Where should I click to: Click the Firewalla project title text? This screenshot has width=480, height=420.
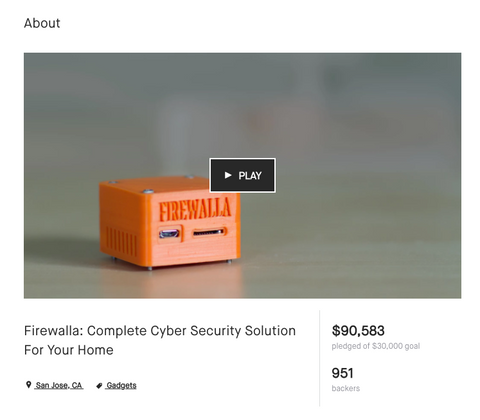[160, 340]
